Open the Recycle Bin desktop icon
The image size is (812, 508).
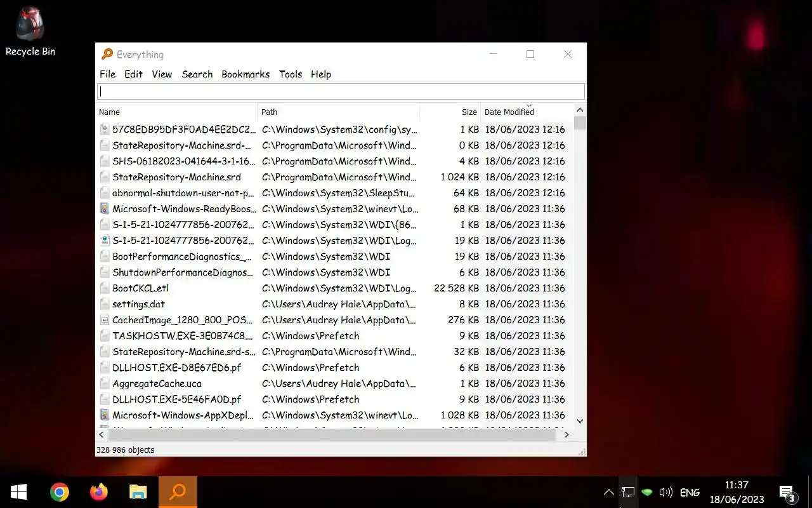(x=30, y=32)
